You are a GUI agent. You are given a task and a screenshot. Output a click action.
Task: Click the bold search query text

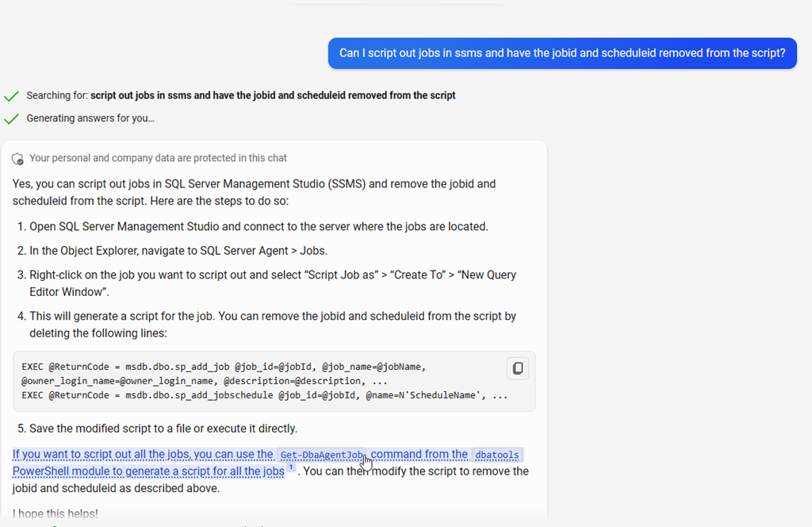273,95
